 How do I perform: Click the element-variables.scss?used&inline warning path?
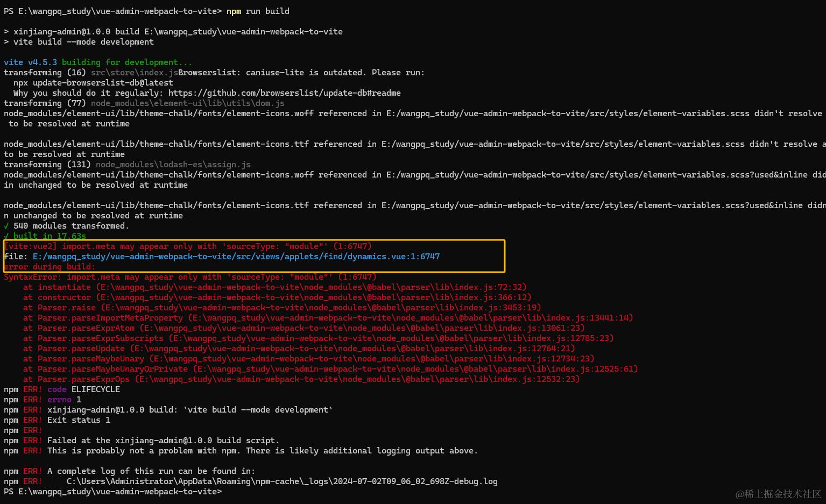[377, 174]
